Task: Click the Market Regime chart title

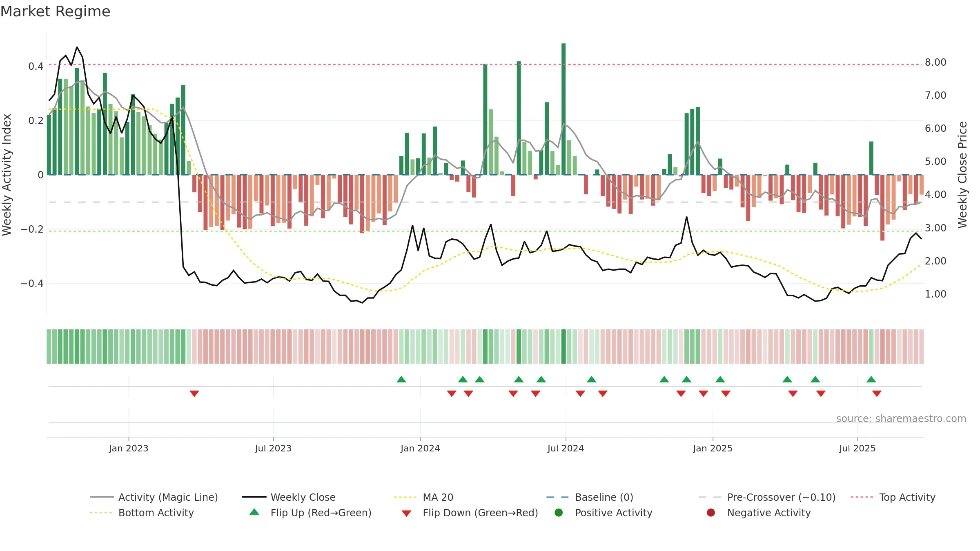Action: pyautogui.click(x=55, y=11)
